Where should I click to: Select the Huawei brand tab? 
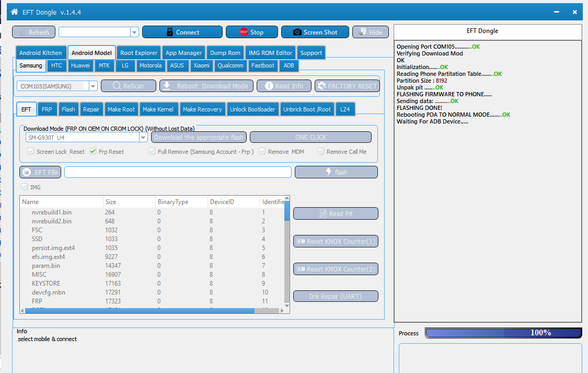click(80, 66)
